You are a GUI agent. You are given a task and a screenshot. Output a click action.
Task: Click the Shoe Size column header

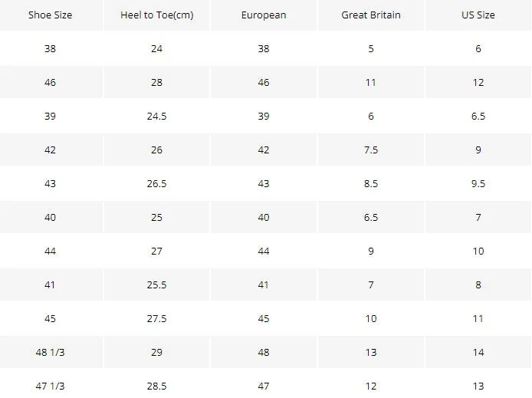coord(51,15)
